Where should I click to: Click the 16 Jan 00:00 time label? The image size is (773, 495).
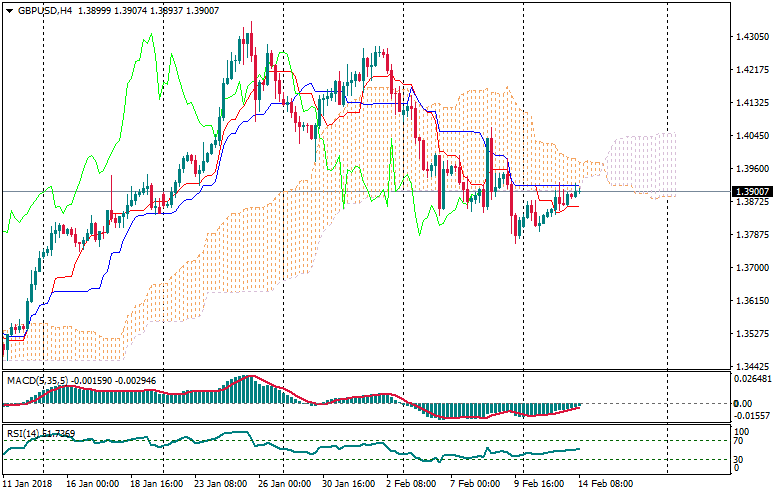pyautogui.click(x=92, y=483)
